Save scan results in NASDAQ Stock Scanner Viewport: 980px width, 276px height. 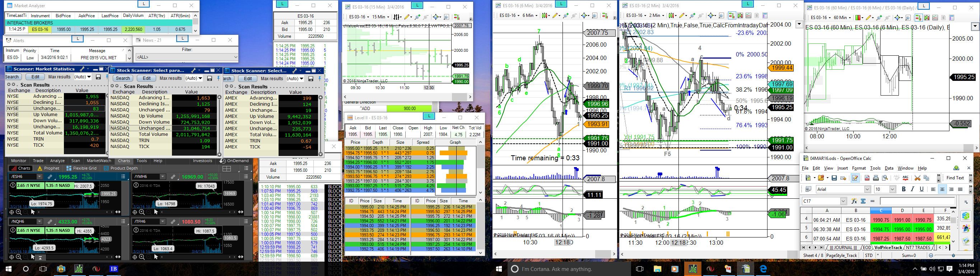coord(209,78)
